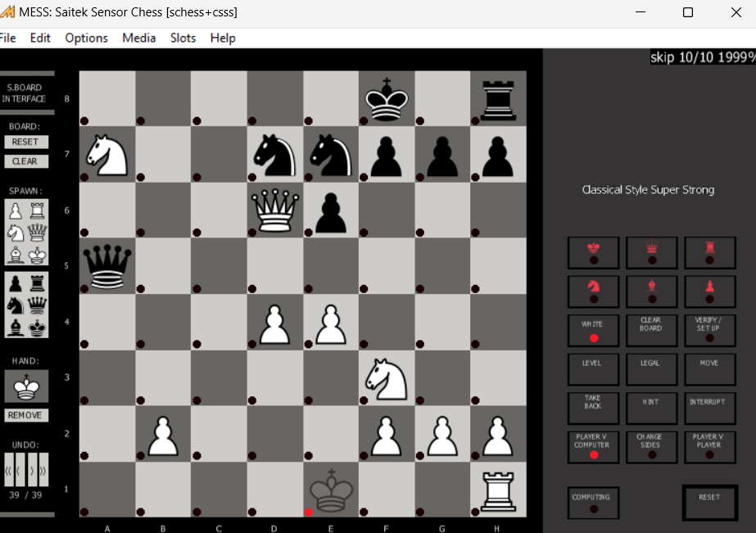756x533 pixels.
Task: Click the board RESET button
Action: click(x=26, y=142)
